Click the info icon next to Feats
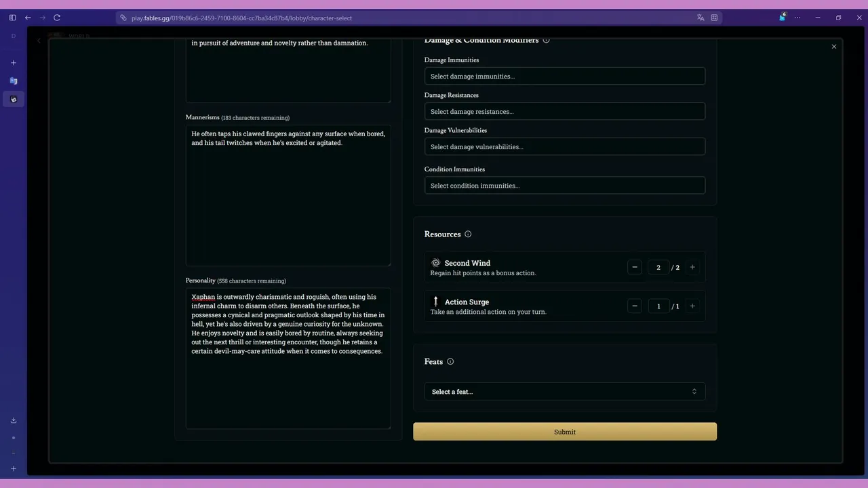 coord(450,361)
